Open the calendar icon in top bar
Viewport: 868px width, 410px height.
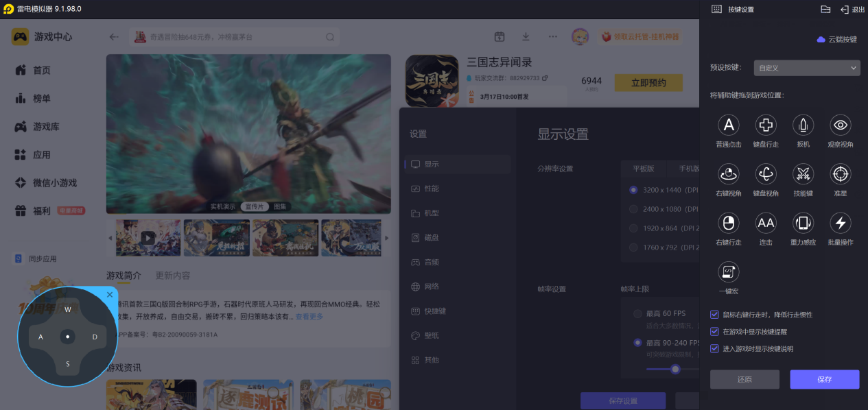(x=500, y=36)
